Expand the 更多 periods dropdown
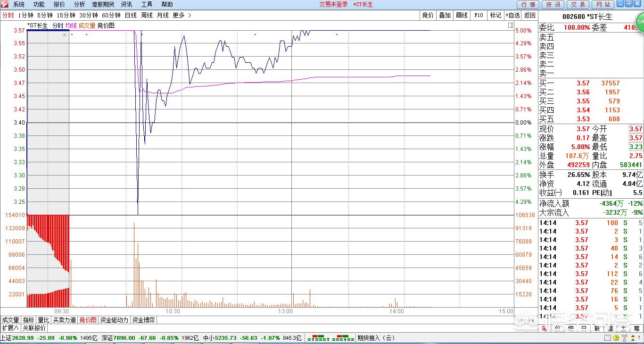 click(182, 15)
